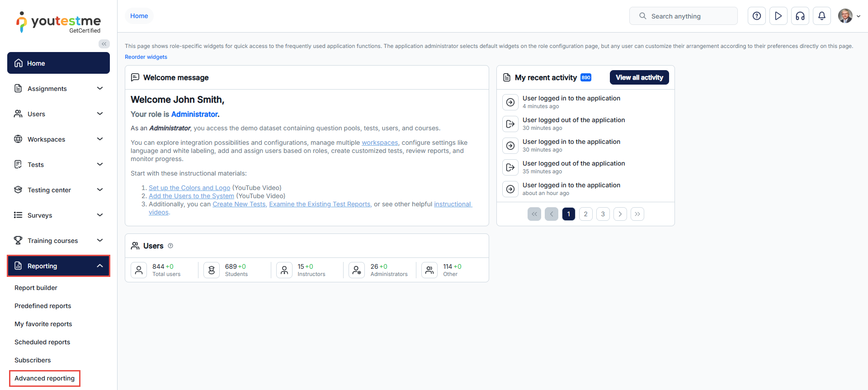
Task: Expand the Assignments menu
Action: pyautogui.click(x=58, y=89)
